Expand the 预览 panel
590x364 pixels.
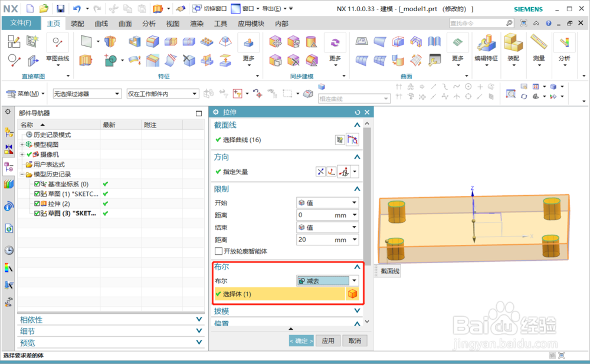coord(199,343)
